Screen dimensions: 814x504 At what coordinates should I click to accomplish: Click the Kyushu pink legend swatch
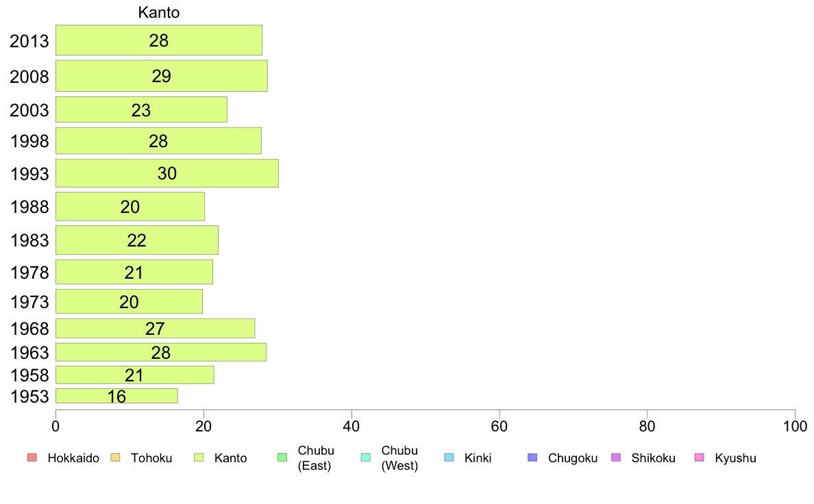click(700, 457)
